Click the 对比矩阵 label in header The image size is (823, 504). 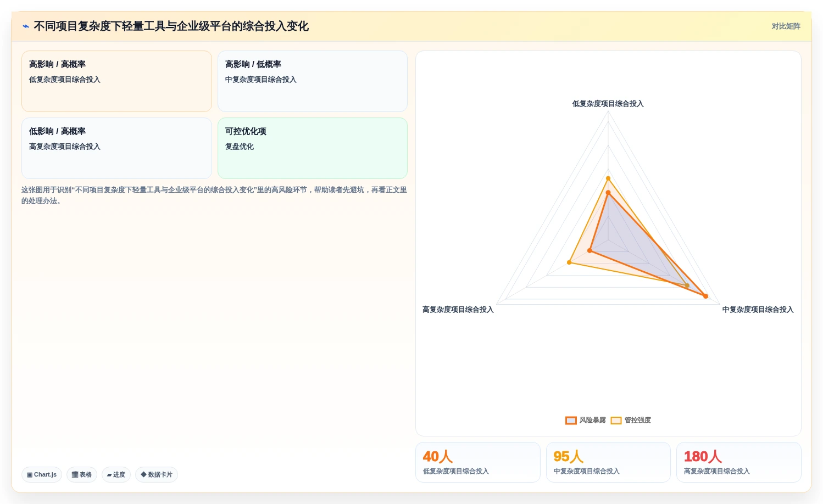[786, 26]
